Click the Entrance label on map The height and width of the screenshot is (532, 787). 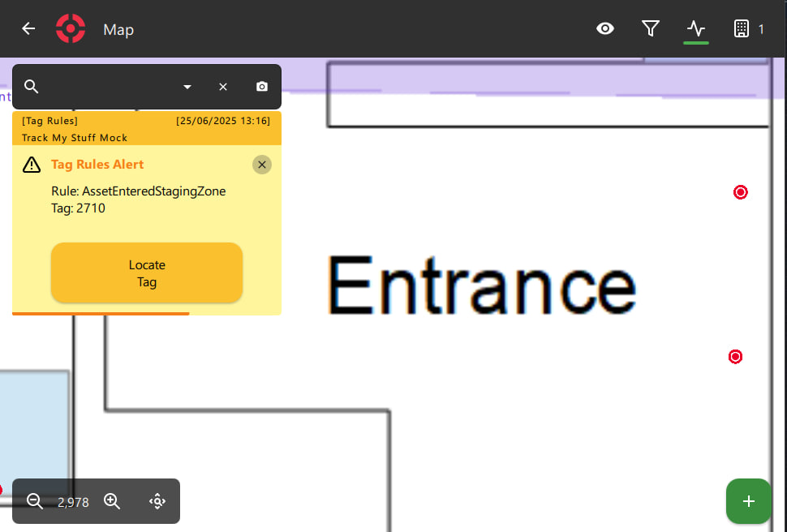tap(482, 285)
